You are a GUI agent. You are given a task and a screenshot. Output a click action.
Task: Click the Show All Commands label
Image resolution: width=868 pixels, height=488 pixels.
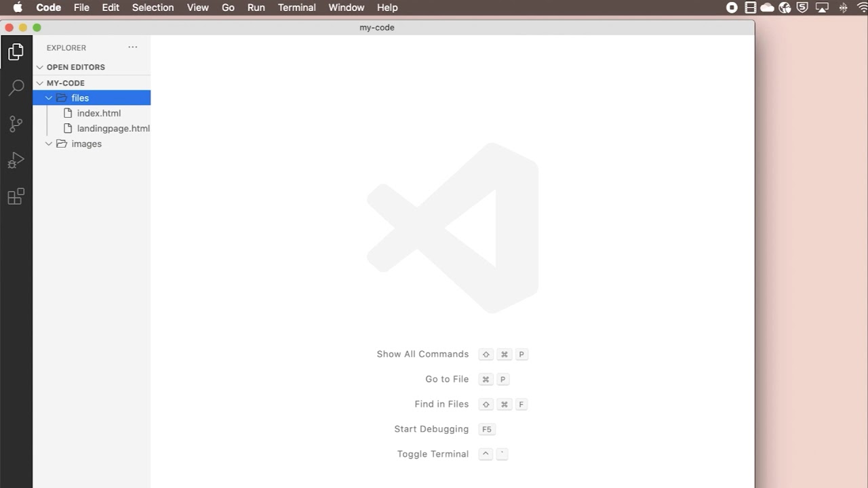click(x=422, y=354)
